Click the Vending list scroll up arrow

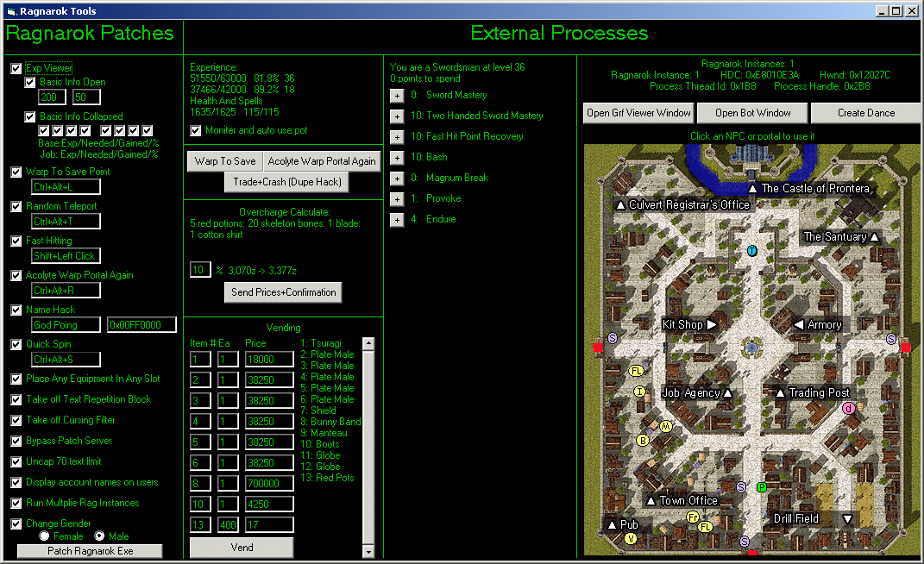(369, 343)
